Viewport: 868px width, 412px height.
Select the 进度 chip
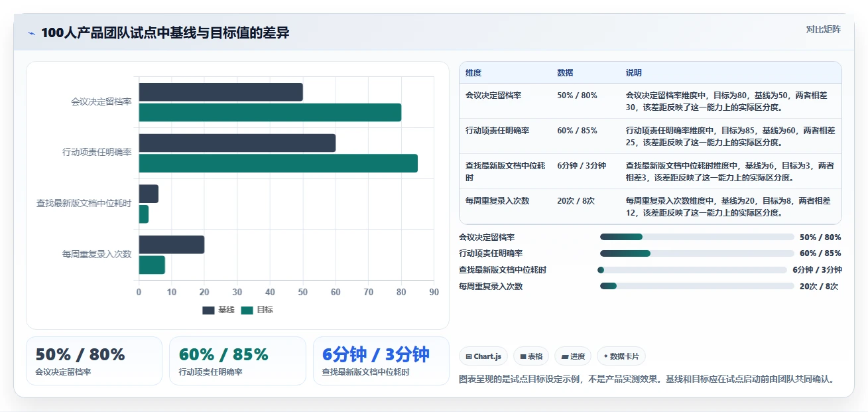pyautogui.click(x=573, y=356)
